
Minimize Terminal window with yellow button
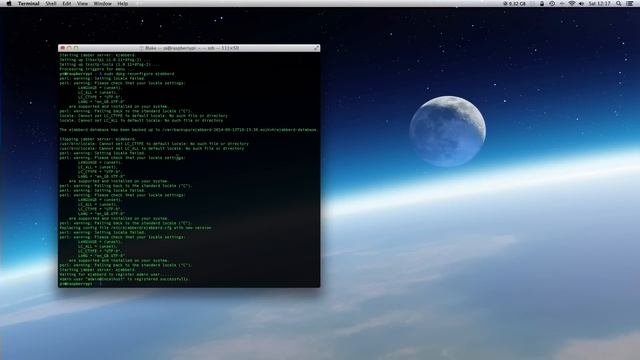coord(69,48)
